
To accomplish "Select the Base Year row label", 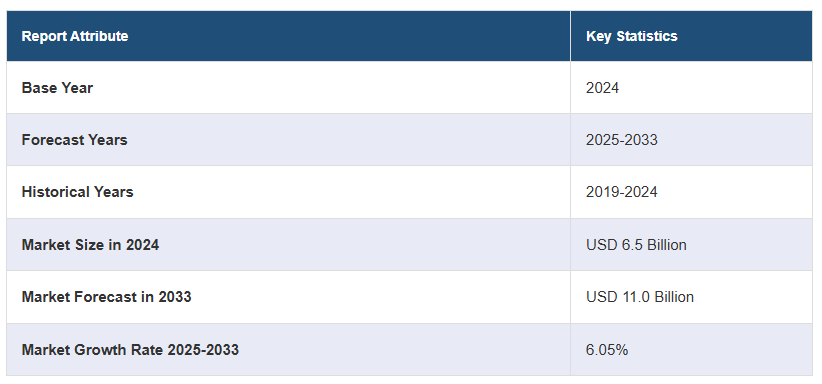I will click(57, 88).
